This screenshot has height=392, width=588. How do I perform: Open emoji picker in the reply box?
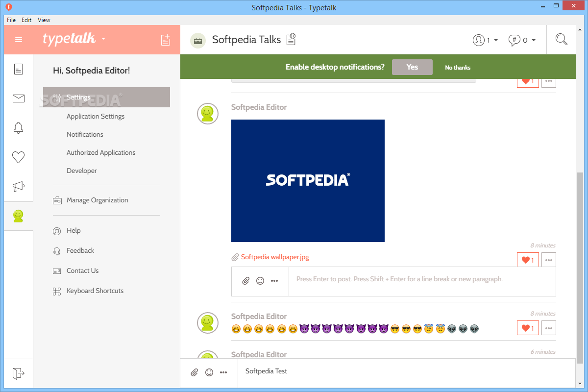[260, 281]
